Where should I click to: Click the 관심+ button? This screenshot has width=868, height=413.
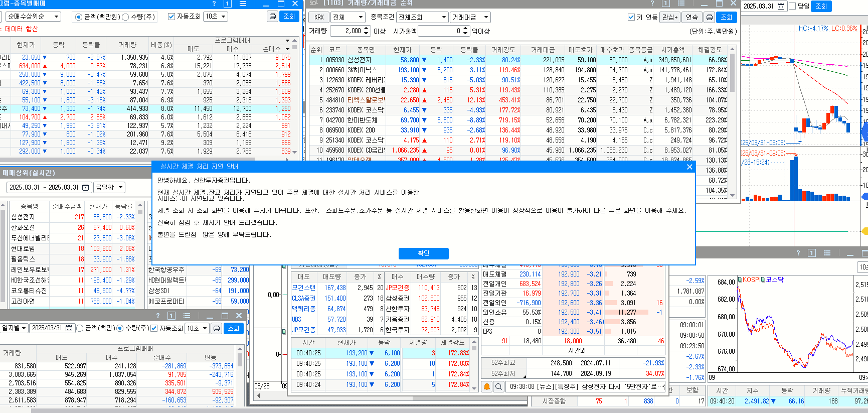coord(670,17)
